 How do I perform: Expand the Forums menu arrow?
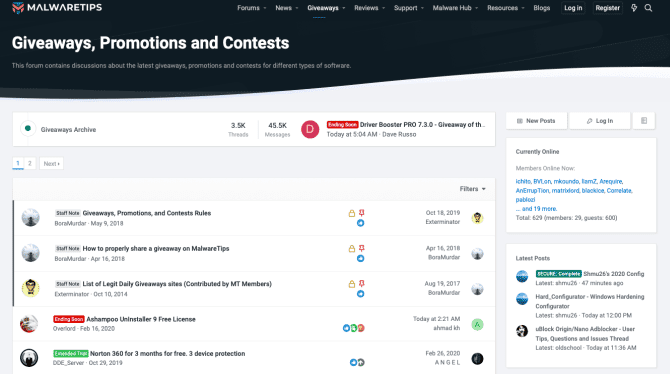point(265,8)
